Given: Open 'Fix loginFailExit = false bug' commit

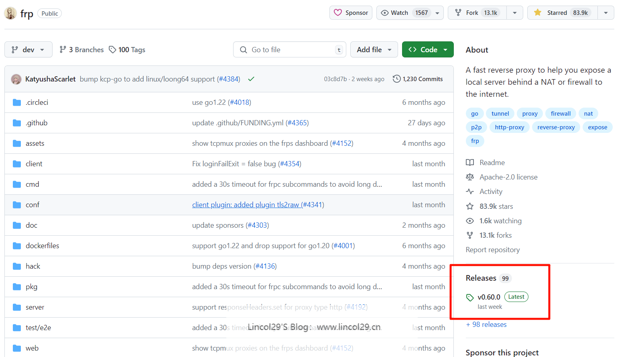Looking at the screenshot, I should pyautogui.click(x=234, y=164).
